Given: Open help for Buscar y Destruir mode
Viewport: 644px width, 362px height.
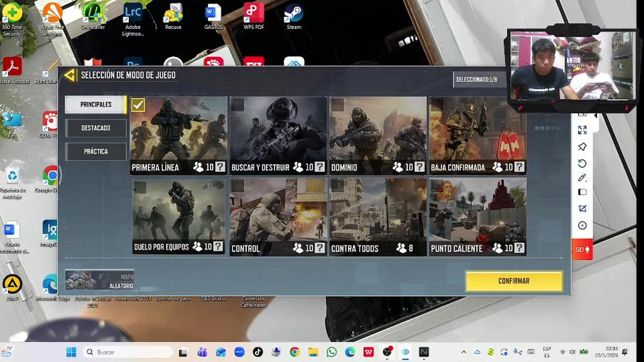Looking at the screenshot, I should click(x=320, y=167).
